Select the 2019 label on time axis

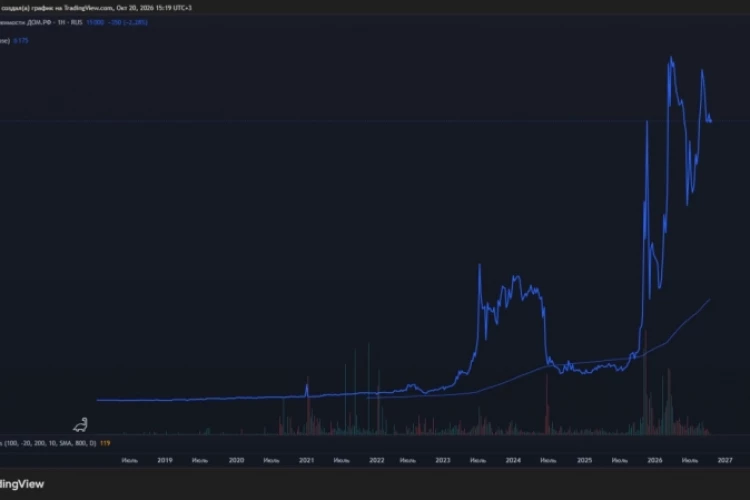coord(165,460)
